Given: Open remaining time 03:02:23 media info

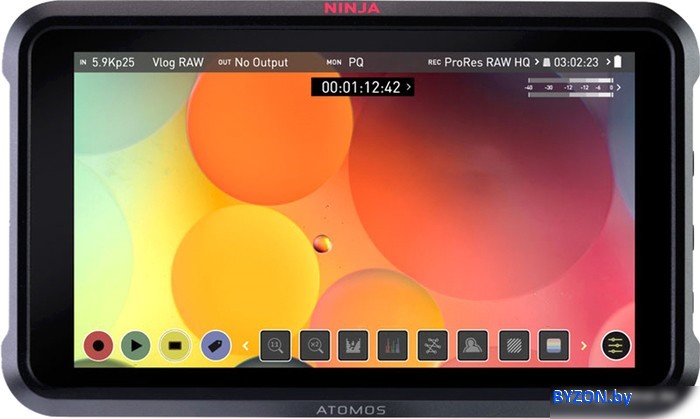Looking at the screenshot, I should tap(576, 62).
